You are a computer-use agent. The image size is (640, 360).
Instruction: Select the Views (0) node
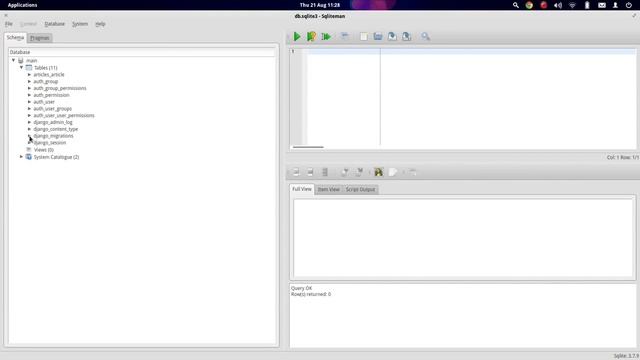(44, 150)
